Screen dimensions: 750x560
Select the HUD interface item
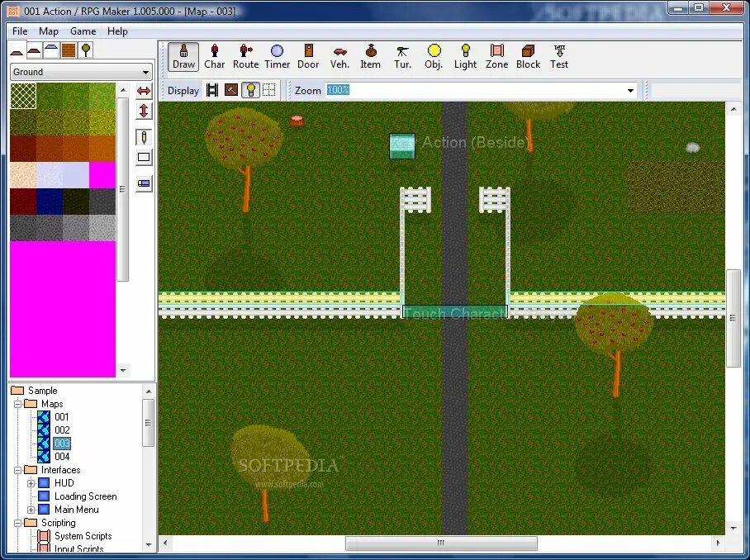[64, 483]
